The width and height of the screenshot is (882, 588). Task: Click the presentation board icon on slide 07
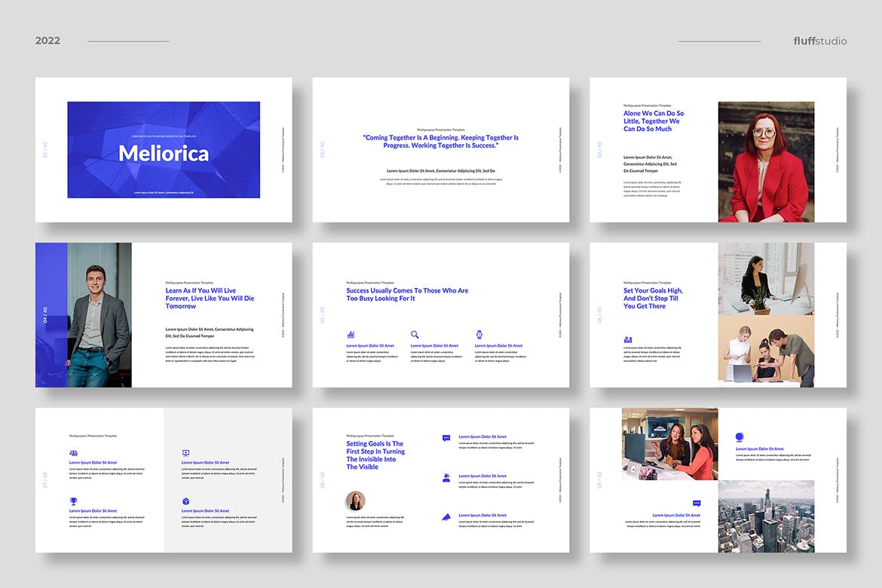[x=185, y=453]
